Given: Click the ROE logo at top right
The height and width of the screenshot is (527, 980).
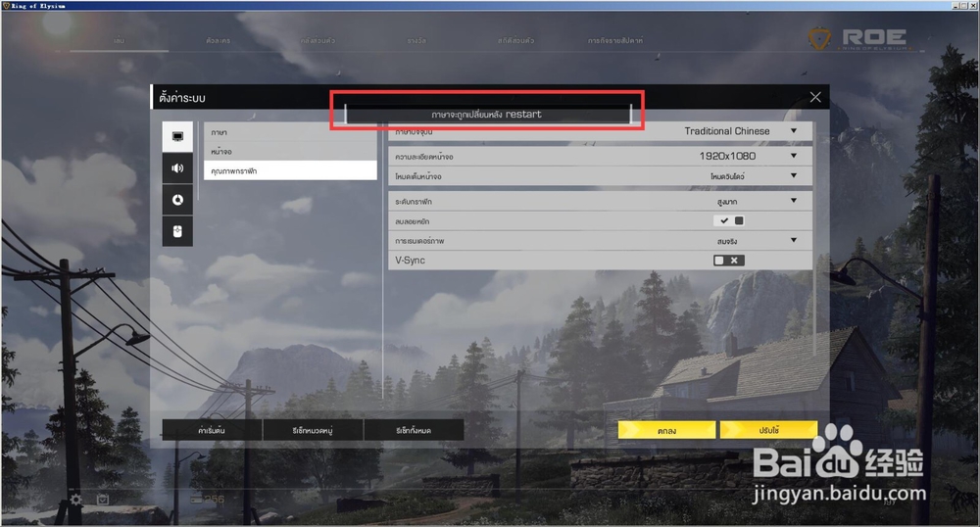Looking at the screenshot, I should pos(861,39).
